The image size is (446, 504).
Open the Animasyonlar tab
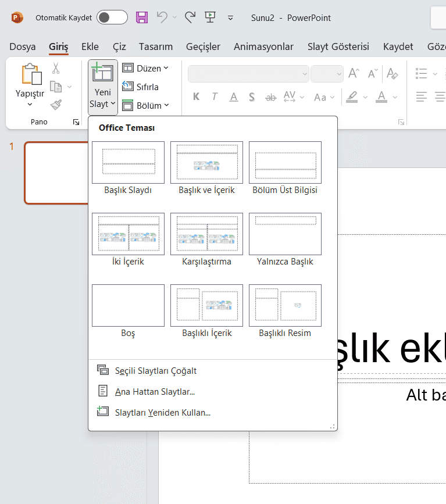pyautogui.click(x=263, y=47)
